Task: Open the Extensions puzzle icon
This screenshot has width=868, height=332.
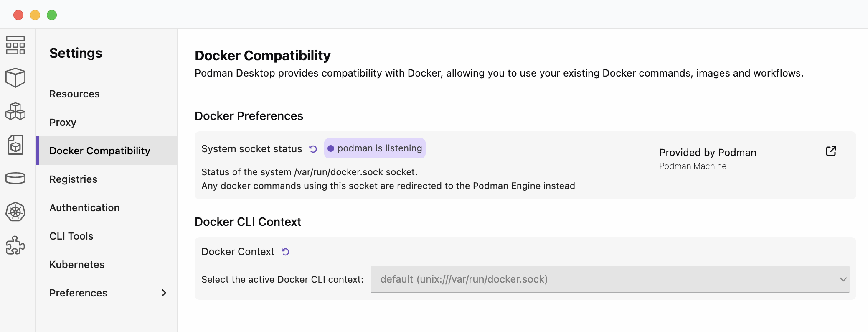Action: click(15, 245)
